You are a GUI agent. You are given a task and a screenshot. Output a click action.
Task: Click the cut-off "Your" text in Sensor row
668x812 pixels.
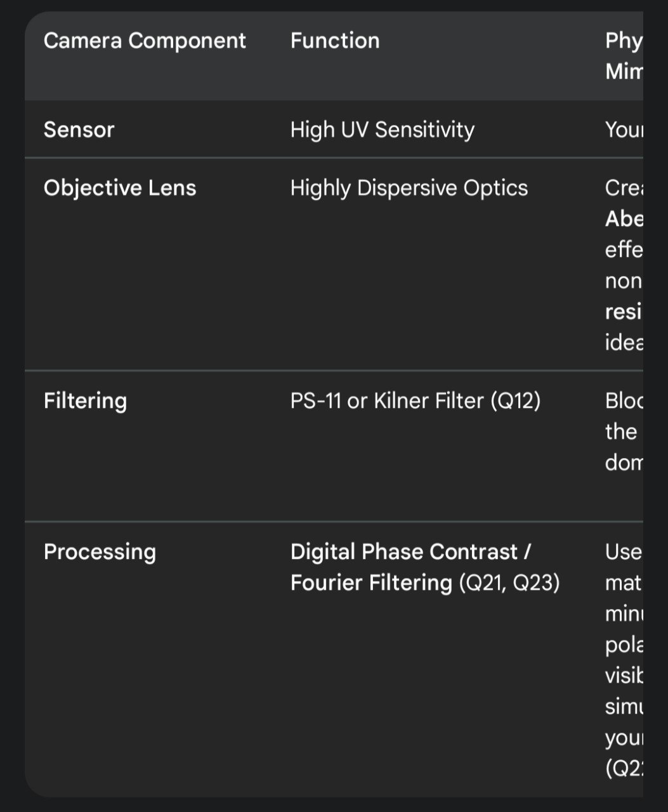pyautogui.click(x=624, y=129)
